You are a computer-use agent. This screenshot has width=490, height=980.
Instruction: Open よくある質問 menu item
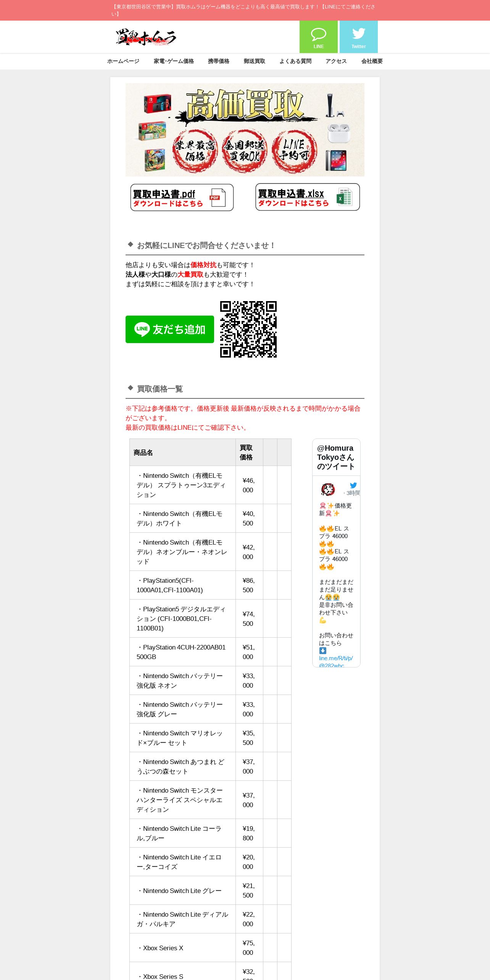coord(295,61)
